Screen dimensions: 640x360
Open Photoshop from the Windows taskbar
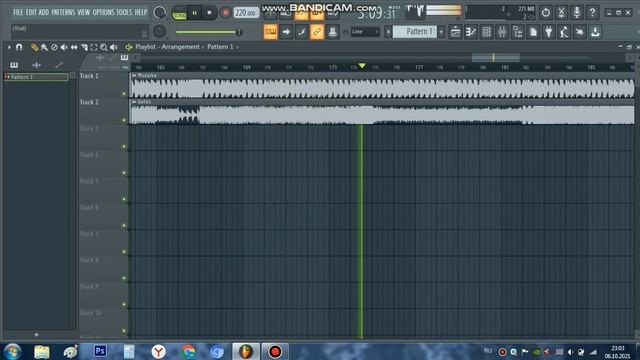pos(100,351)
